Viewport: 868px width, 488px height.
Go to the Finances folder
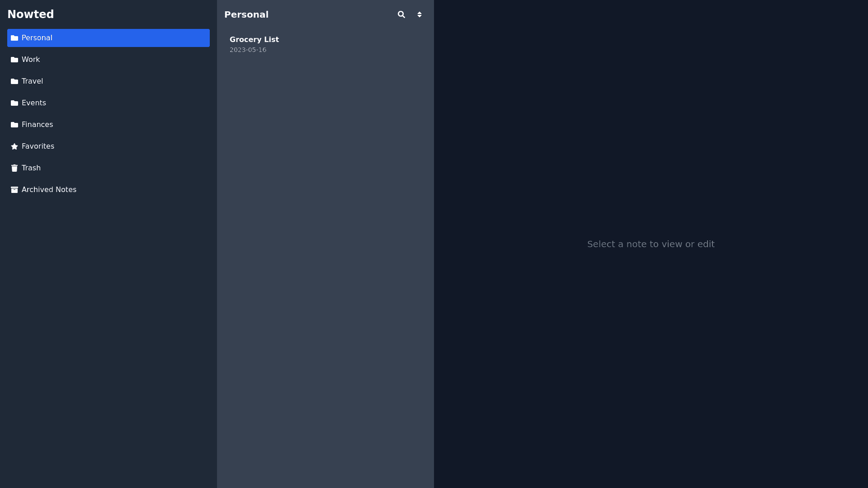[x=37, y=125]
